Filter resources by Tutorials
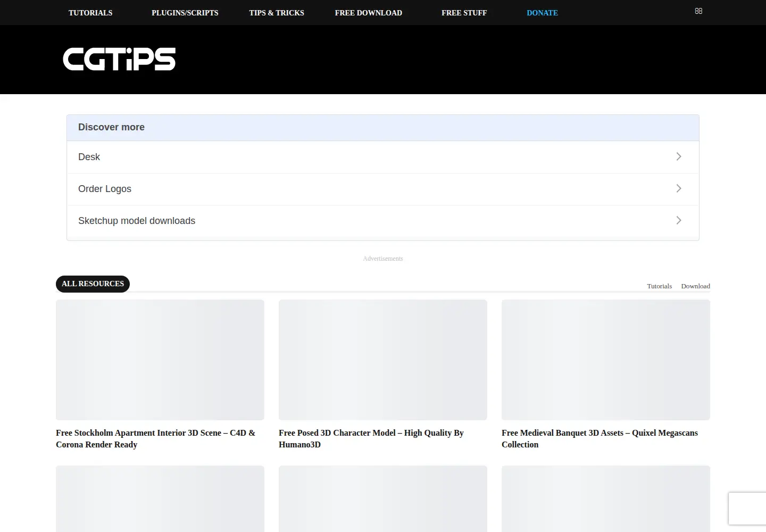766x532 pixels. point(660,286)
